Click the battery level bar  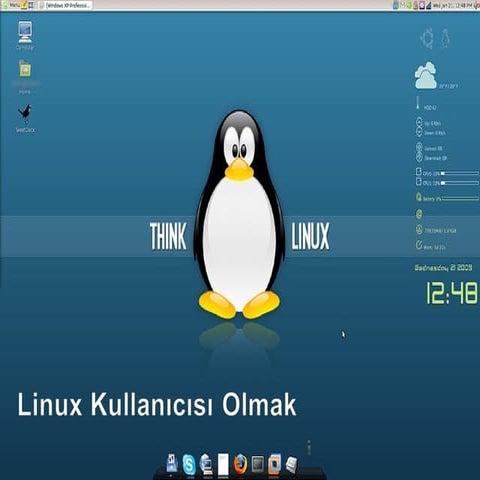[x=460, y=199]
